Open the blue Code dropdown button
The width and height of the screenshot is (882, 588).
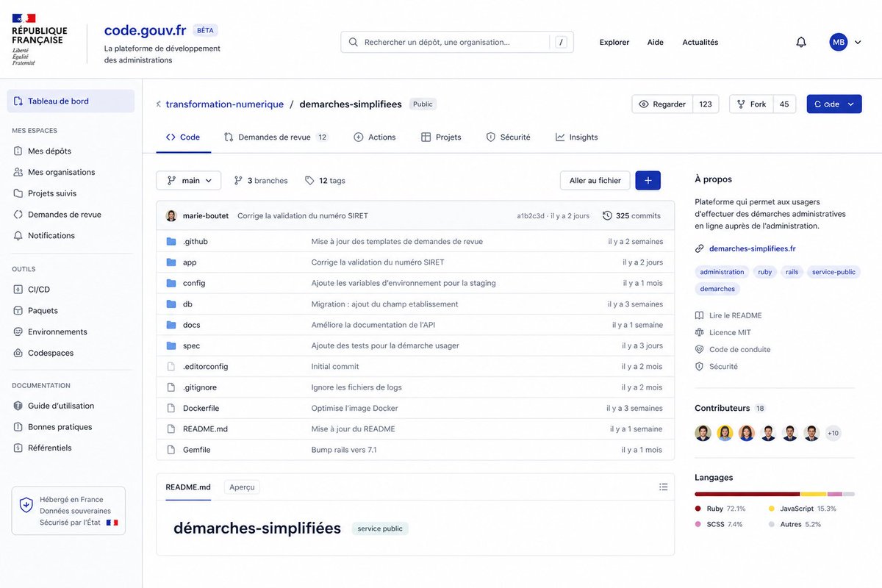coord(834,104)
